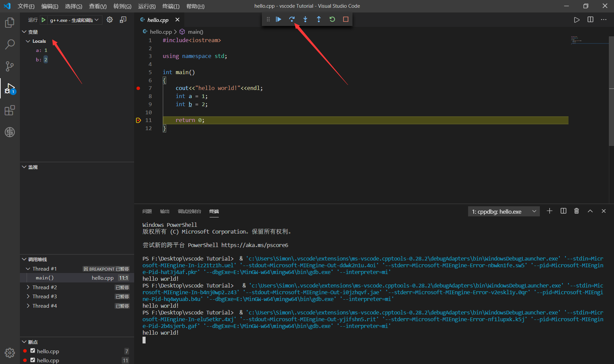Expand Thread #2 in call stack
The height and width of the screenshot is (364, 614).
click(x=28, y=287)
